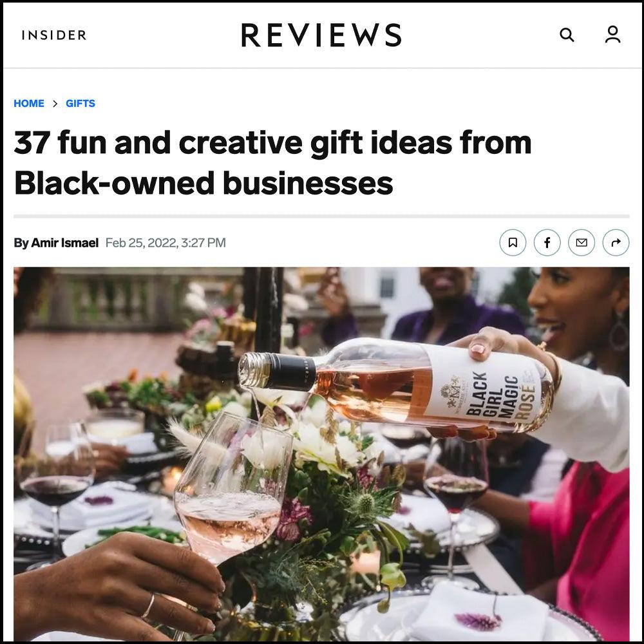Open the search magnifier icon

coord(567,35)
